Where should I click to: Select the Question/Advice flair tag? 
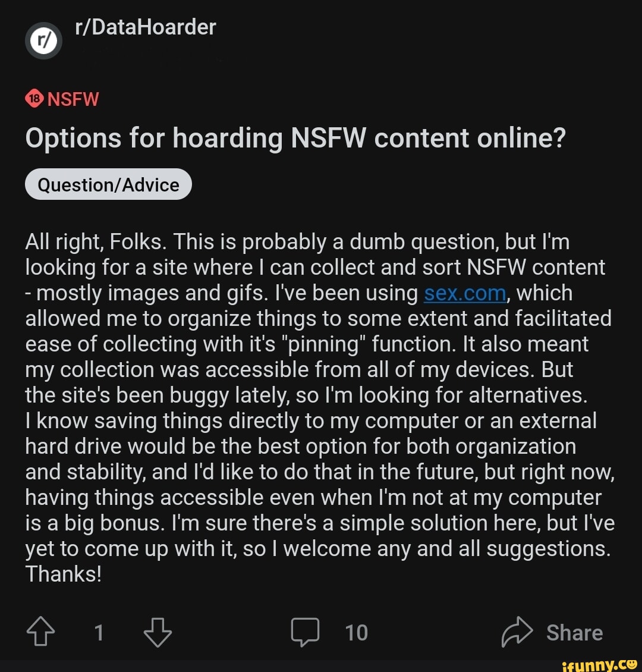coord(108,185)
